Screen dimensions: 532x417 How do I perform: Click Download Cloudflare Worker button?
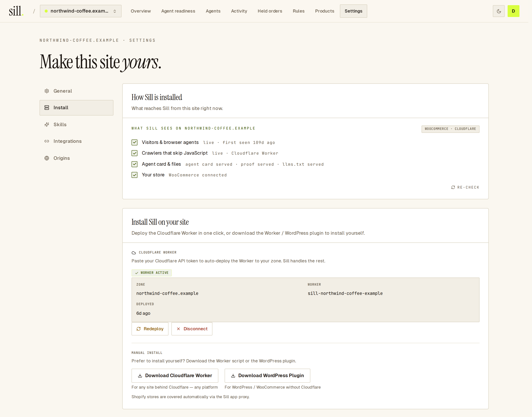(175, 375)
